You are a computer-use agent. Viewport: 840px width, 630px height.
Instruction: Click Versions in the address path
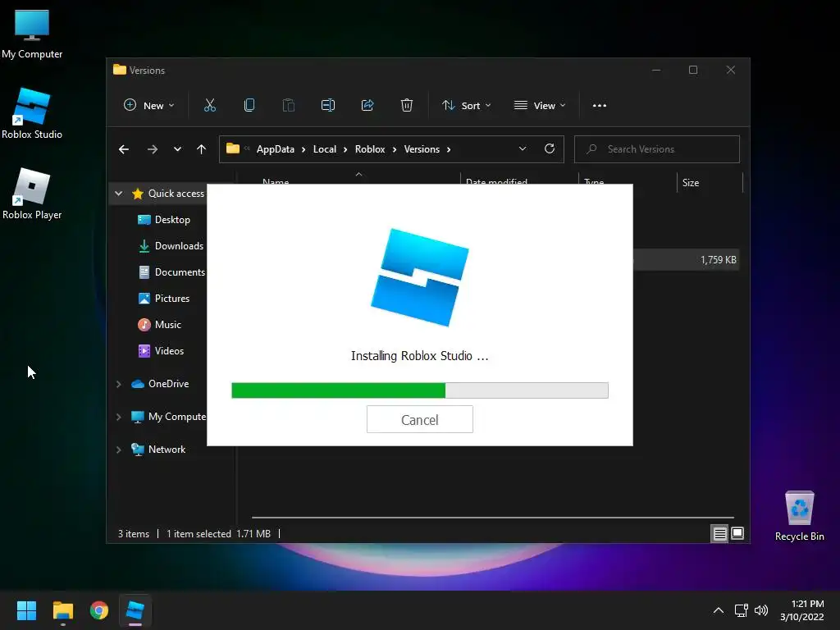tap(422, 149)
